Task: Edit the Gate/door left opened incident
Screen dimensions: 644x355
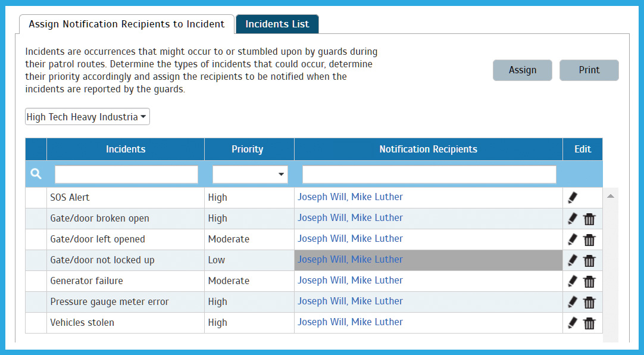Action: 573,239
